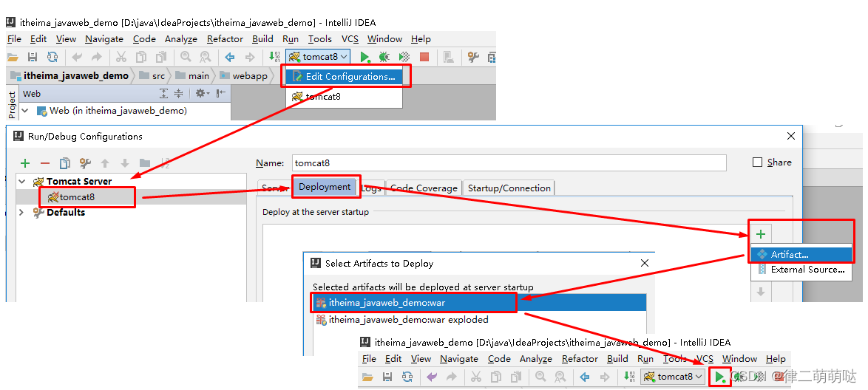
Task: Open Refactor menu in upper IDEA window
Action: (x=225, y=38)
